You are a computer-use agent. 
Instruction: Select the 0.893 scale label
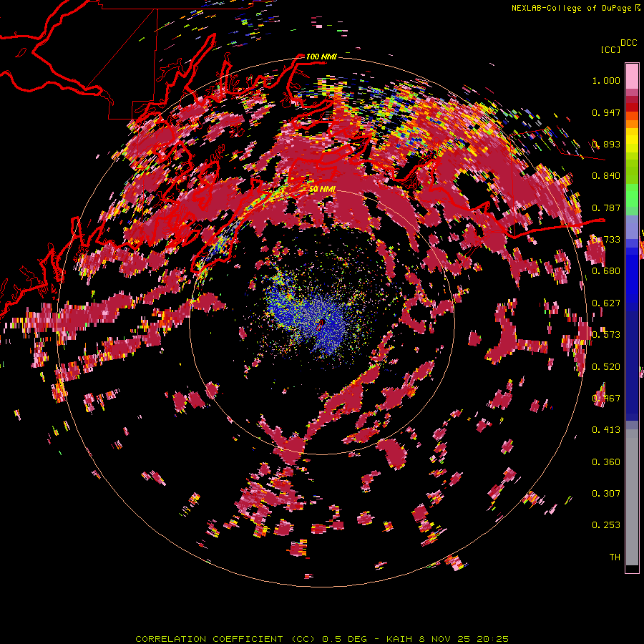606,144
